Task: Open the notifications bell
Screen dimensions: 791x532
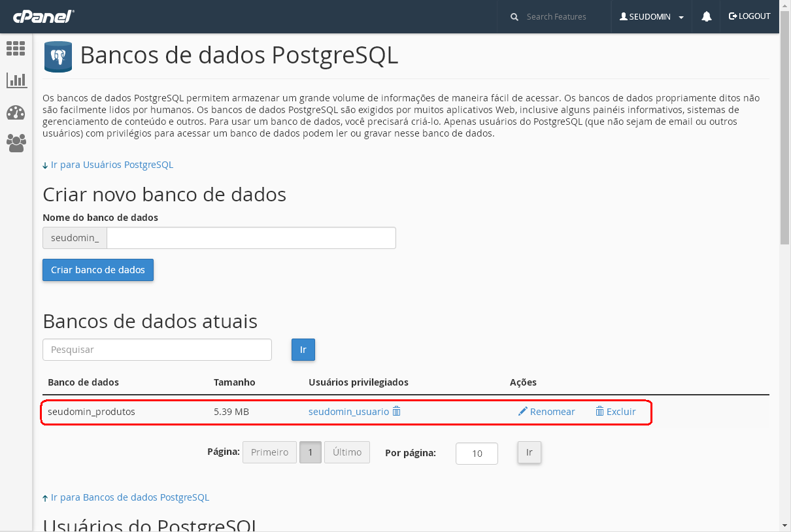Action: (707, 17)
